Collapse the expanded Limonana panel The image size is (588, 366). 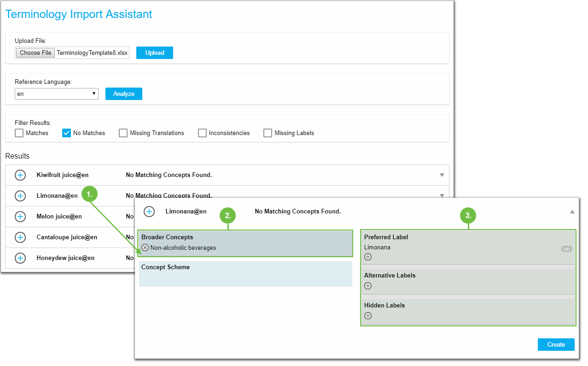coord(572,212)
